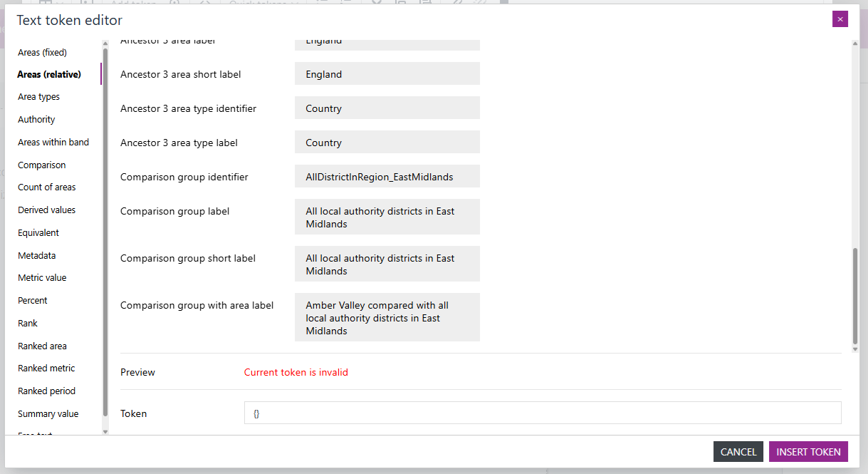This screenshot has height=474, width=868.
Task: Select the Comparison group identifier value
Action: [387, 176]
